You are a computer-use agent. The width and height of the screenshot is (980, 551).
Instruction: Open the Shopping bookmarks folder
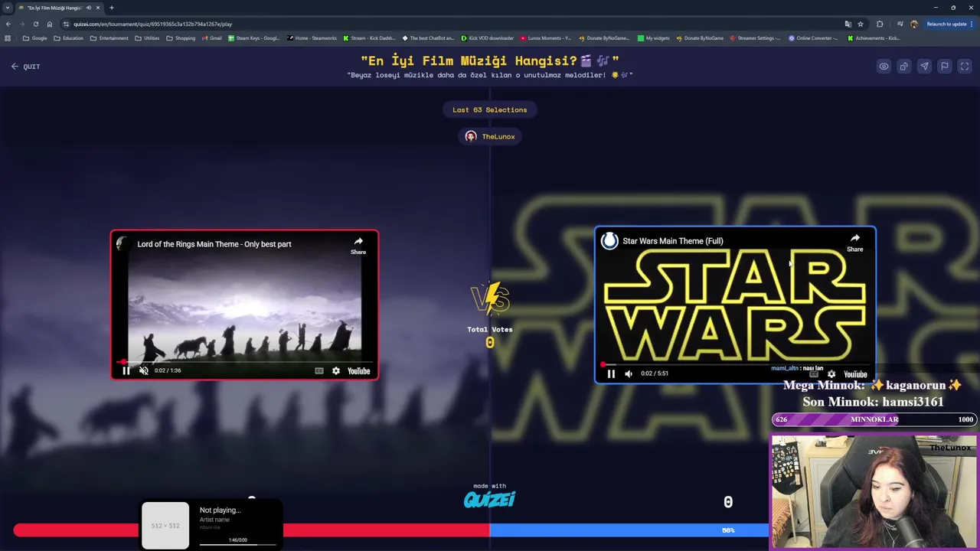(x=181, y=38)
